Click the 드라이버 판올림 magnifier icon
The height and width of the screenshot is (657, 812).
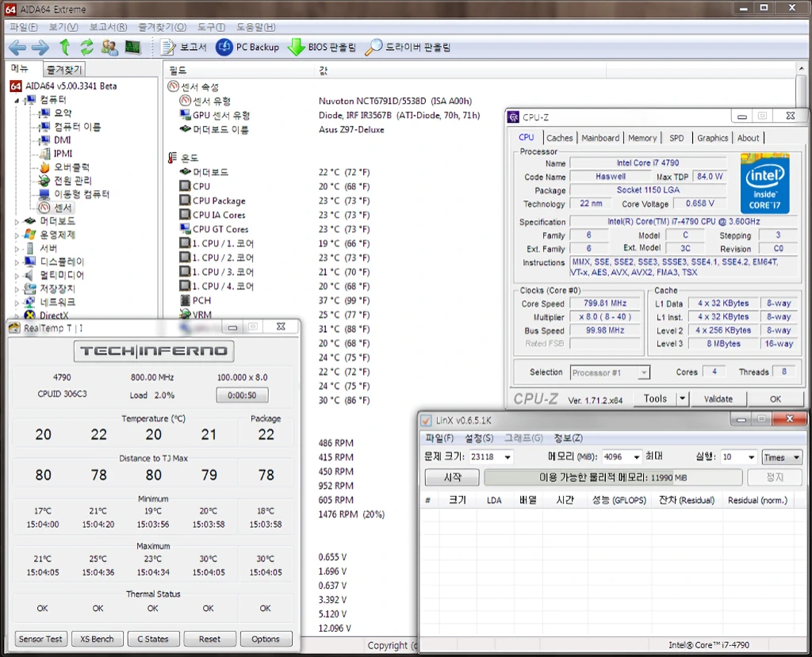point(373,48)
